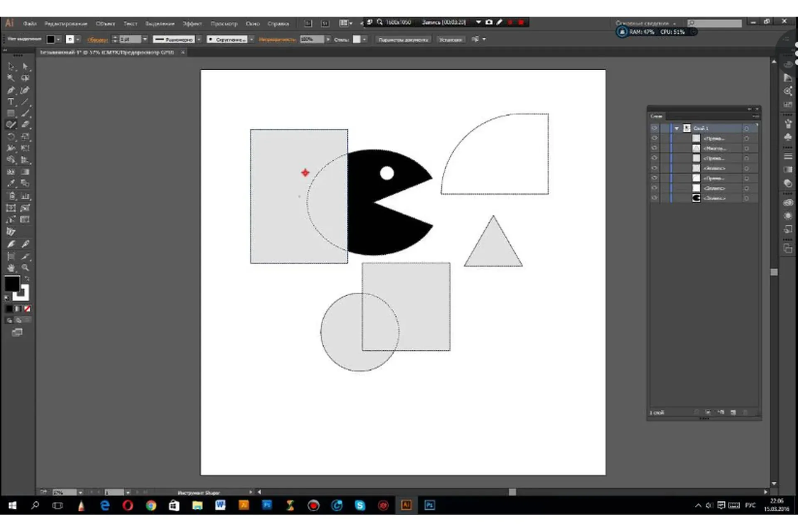This screenshot has width=798, height=532.
Task: Select the Eraser tool
Action: [25, 125]
